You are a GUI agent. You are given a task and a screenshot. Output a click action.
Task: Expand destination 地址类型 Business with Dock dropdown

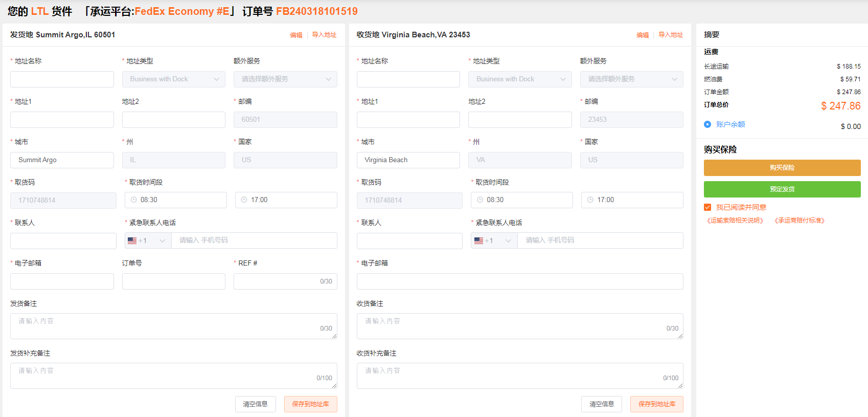pos(519,79)
